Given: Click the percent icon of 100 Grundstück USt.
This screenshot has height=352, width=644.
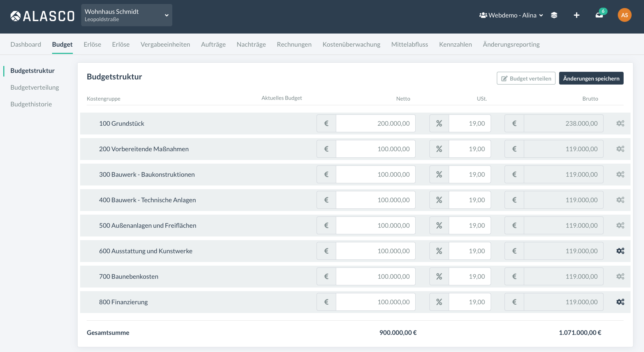Looking at the screenshot, I should [x=439, y=124].
